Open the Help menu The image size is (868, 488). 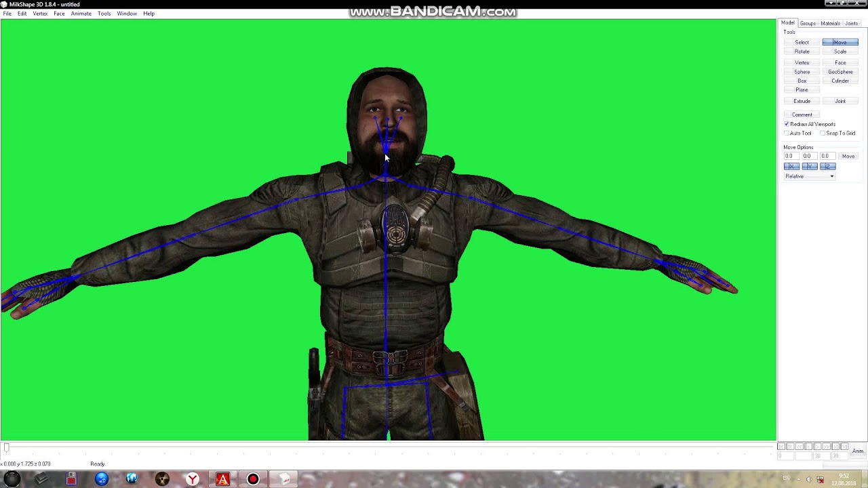coord(149,14)
